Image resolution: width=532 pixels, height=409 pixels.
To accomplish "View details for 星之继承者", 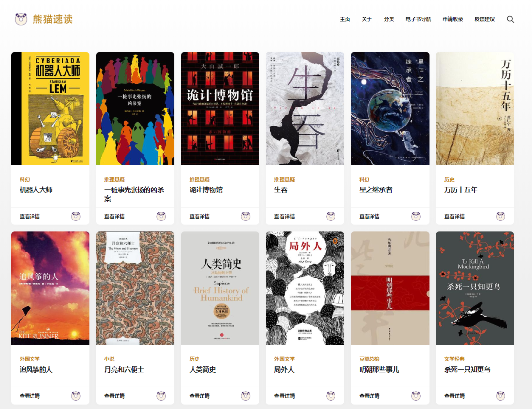I will click(x=369, y=217).
